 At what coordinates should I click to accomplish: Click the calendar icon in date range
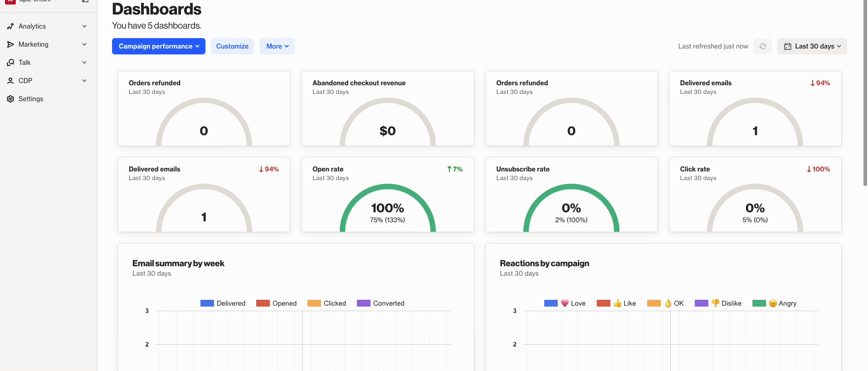788,46
